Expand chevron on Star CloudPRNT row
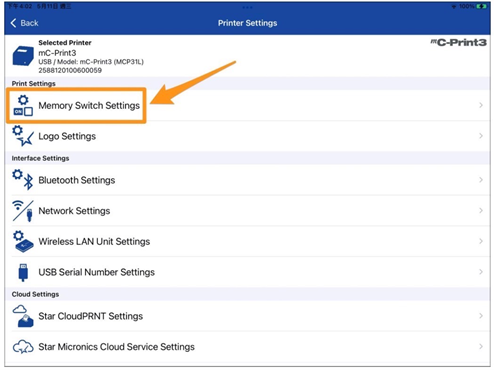The height and width of the screenshot is (370, 494). coord(481,316)
